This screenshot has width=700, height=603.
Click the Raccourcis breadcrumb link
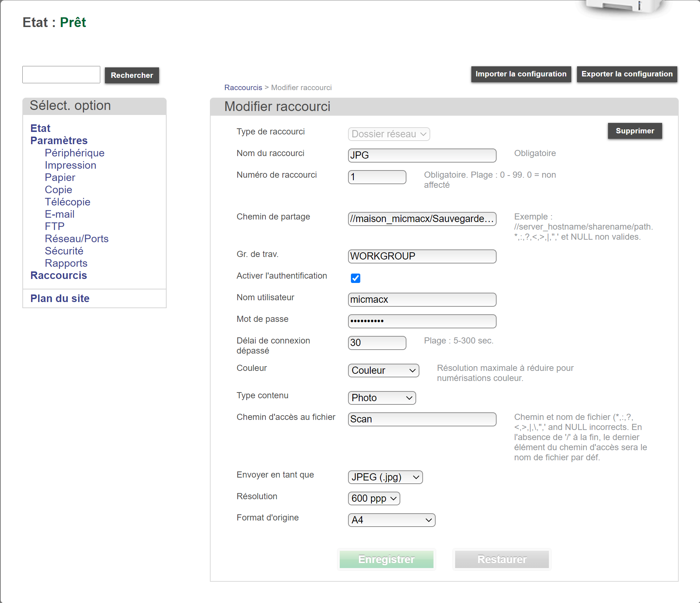pyautogui.click(x=243, y=88)
